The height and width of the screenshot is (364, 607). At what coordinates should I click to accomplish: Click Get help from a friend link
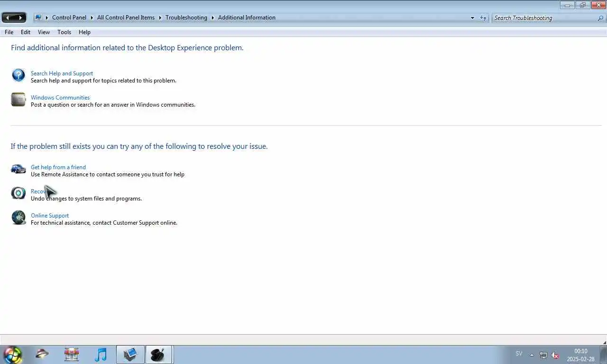(58, 167)
